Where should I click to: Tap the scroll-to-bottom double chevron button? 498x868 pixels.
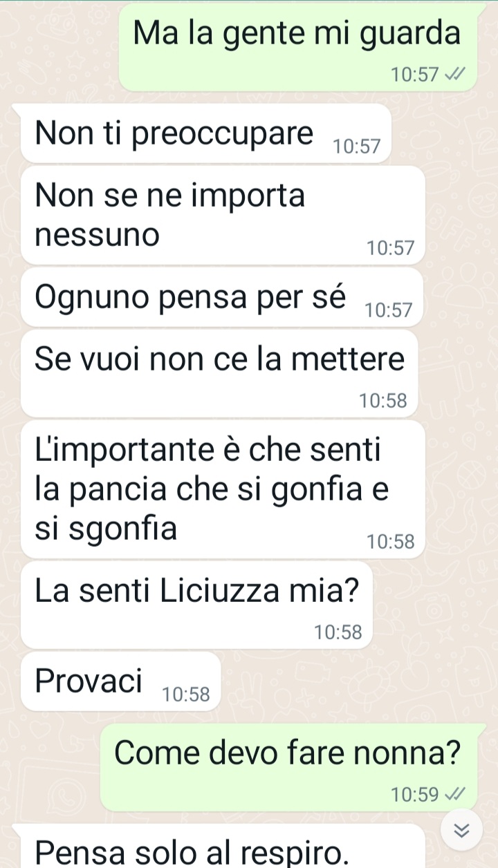[462, 831]
